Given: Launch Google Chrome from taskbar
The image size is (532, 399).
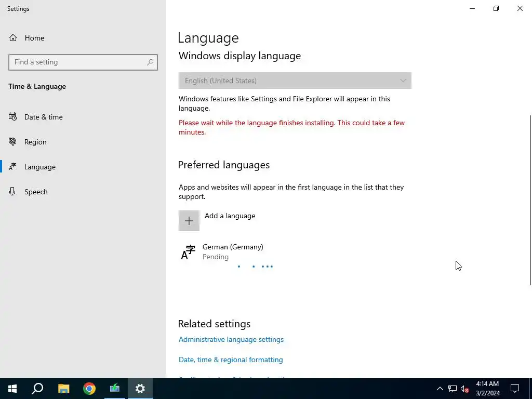Looking at the screenshot, I should [x=89, y=389].
